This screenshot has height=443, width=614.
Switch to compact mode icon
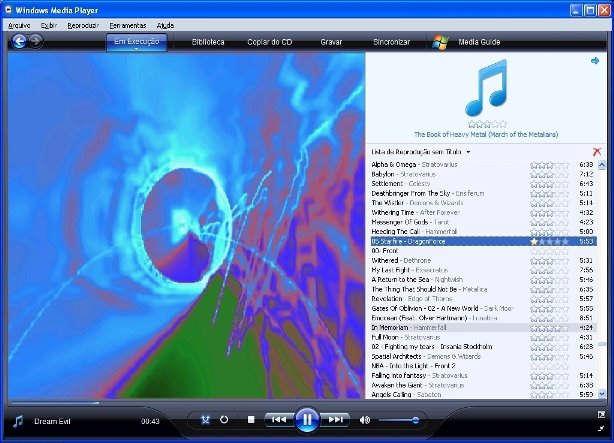tap(601, 429)
